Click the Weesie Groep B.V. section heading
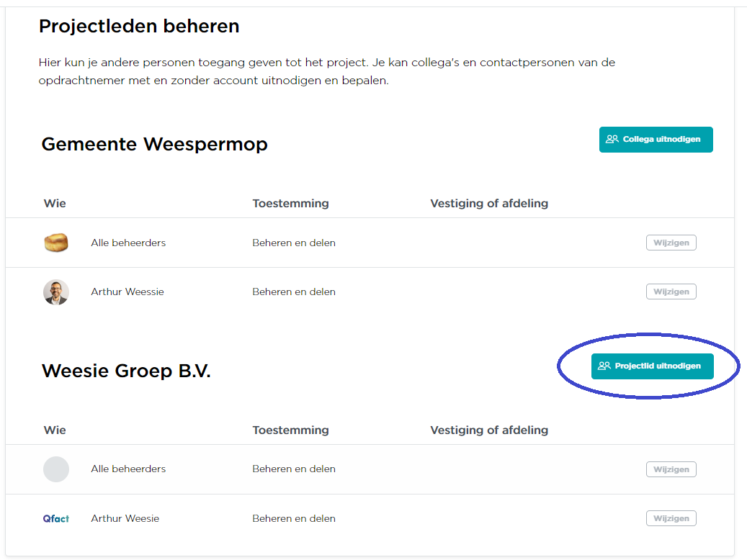The image size is (747, 560). [126, 371]
